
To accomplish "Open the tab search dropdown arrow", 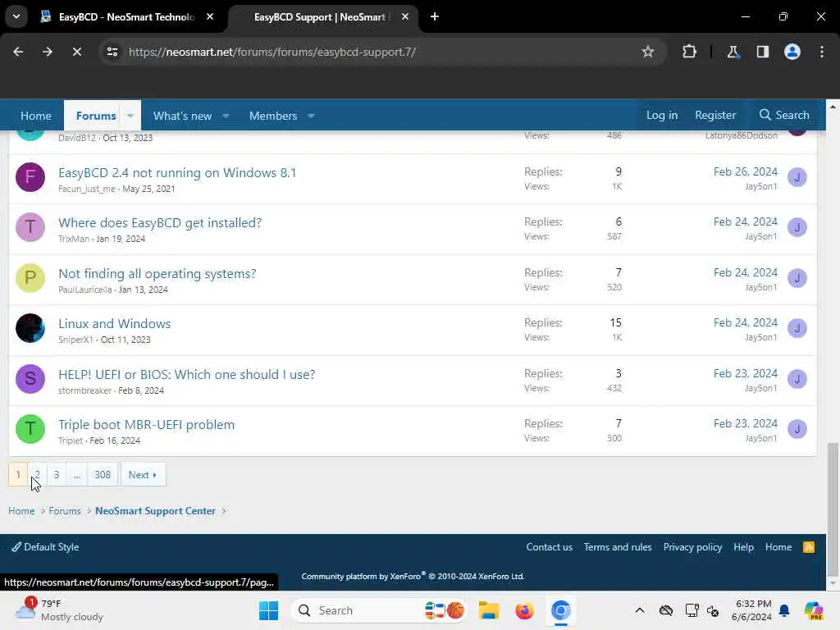I will pyautogui.click(x=16, y=16).
